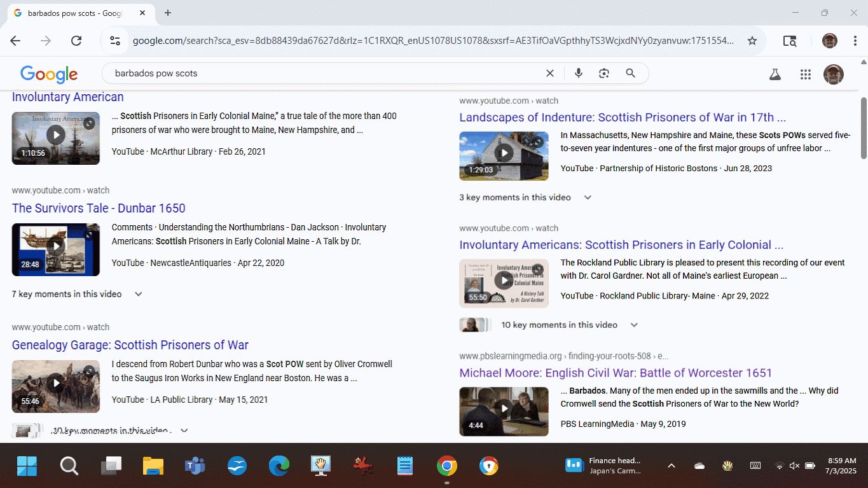Expand 10 key moments in this video

tap(633, 324)
